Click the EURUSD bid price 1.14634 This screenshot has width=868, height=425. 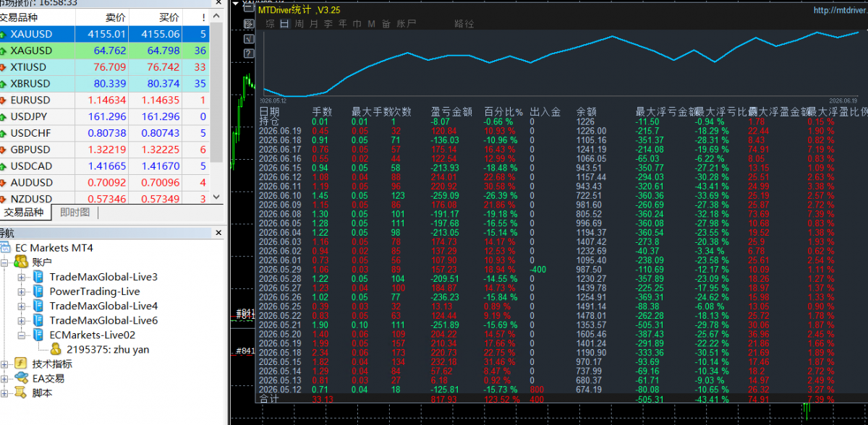(x=107, y=100)
